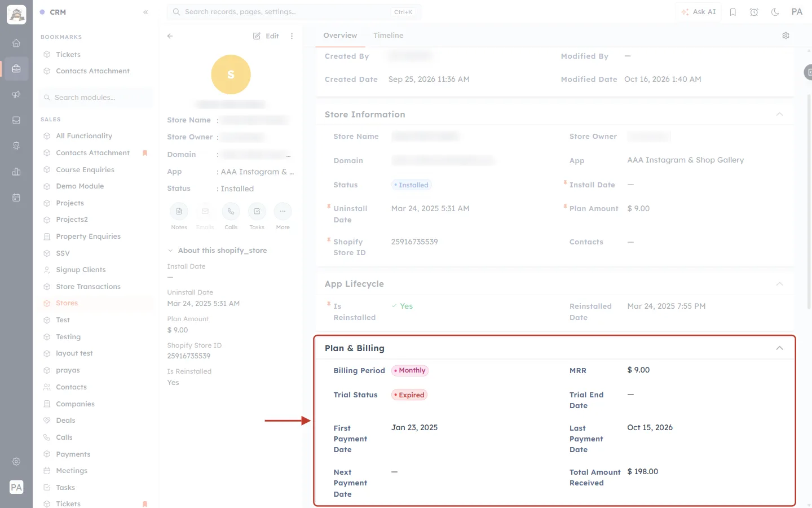
Task: Click the back arrow on record panel
Action: click(170, 36)
